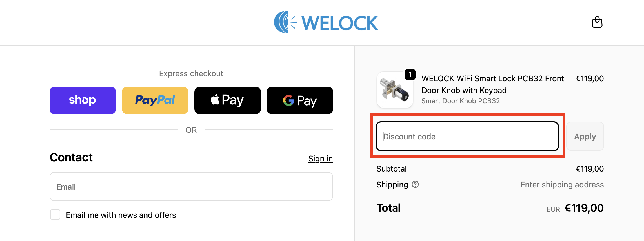644x241 pixels.
Task: Choose PayPal express checkout
Action: pyautogui.click(x=155, y=100)
